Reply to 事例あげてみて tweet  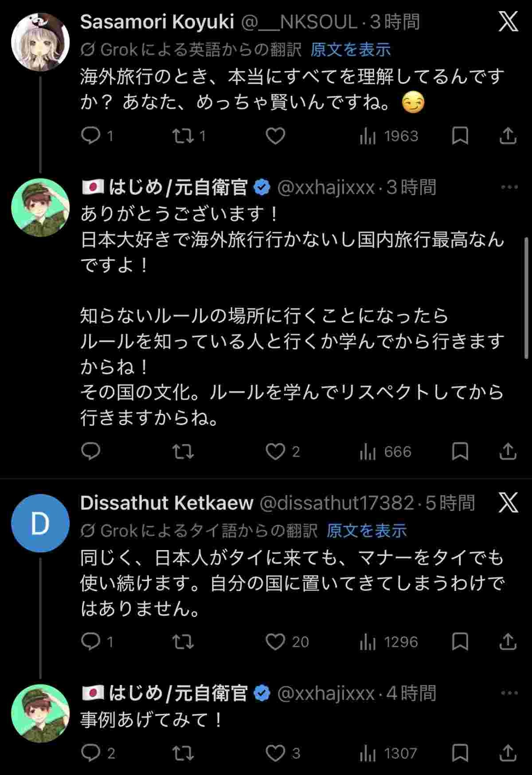click(x=91, y=753)
